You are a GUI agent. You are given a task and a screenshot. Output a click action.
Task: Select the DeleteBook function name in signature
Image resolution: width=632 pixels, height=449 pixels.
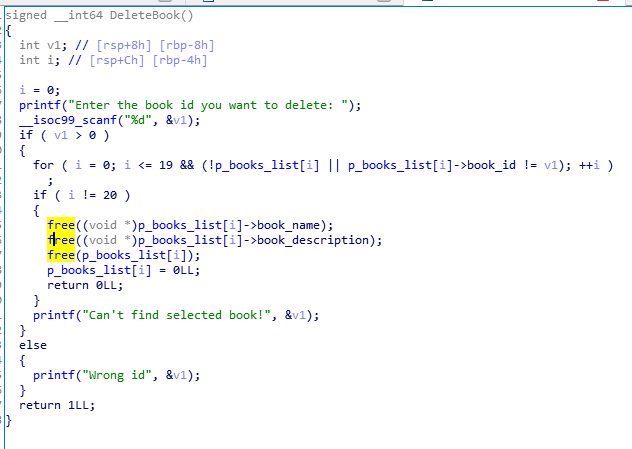145,15
